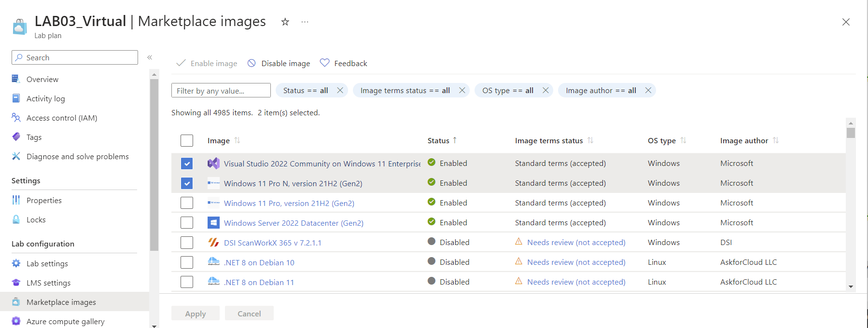Viewport: 868px width, 328px height.
Task: Check the .NET 8 on Debian 11 checkbox
Action: 187,282
